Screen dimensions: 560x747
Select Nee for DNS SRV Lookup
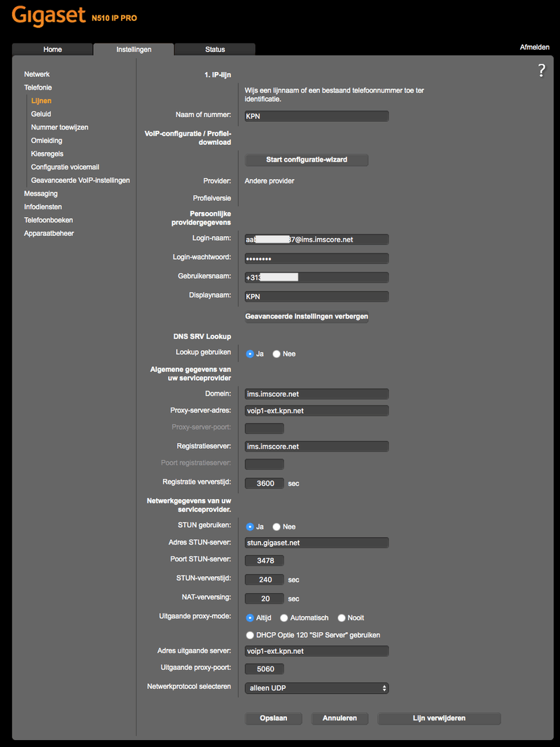[x=276, y=354]
